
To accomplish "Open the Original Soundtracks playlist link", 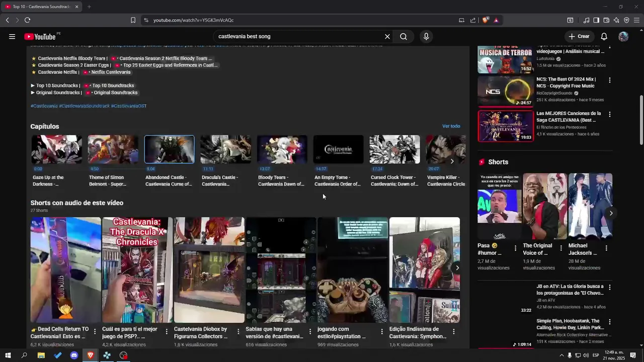I will click(x=112, y=93).
